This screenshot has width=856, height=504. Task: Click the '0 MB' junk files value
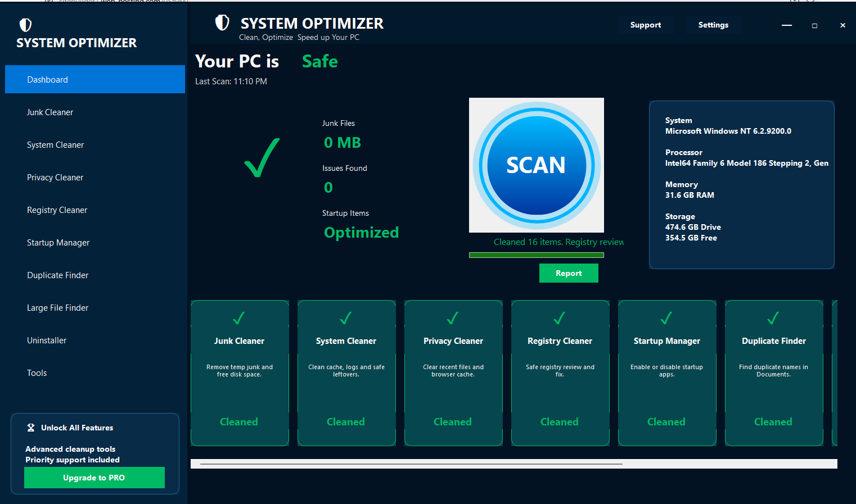343,143
